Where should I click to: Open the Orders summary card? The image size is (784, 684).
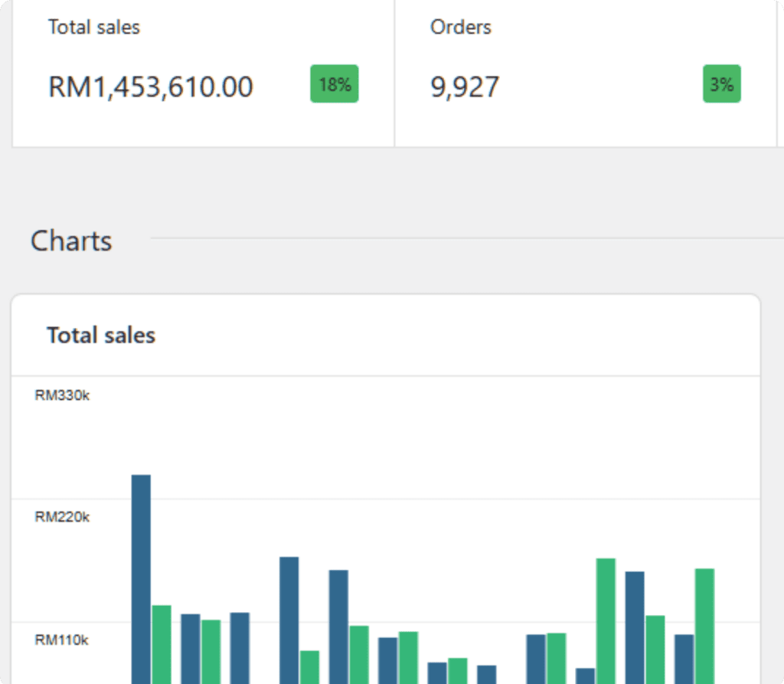point(586,73)
